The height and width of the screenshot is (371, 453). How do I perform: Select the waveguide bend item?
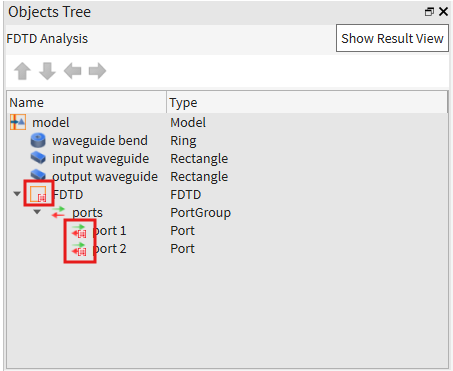coord(100,140)
